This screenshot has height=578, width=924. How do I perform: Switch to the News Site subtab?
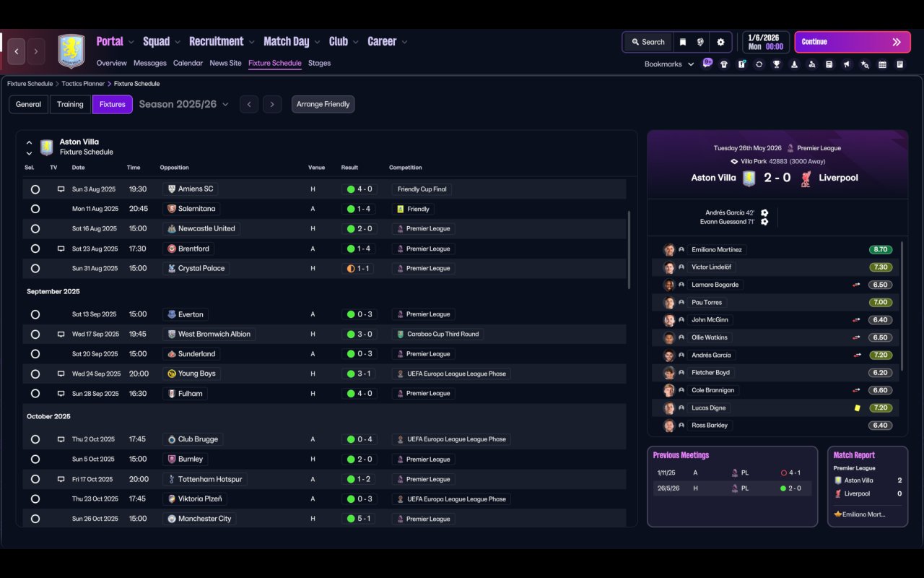[x=225, y=63]
